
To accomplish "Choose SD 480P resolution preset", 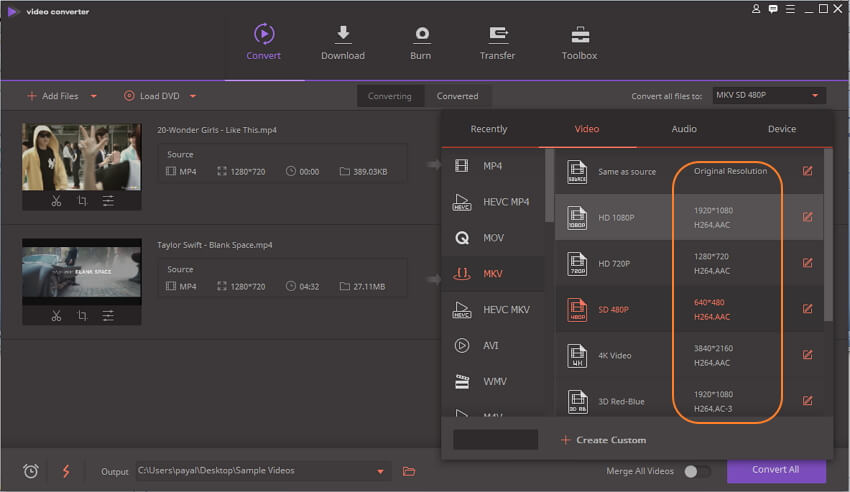I will (689, 309).
